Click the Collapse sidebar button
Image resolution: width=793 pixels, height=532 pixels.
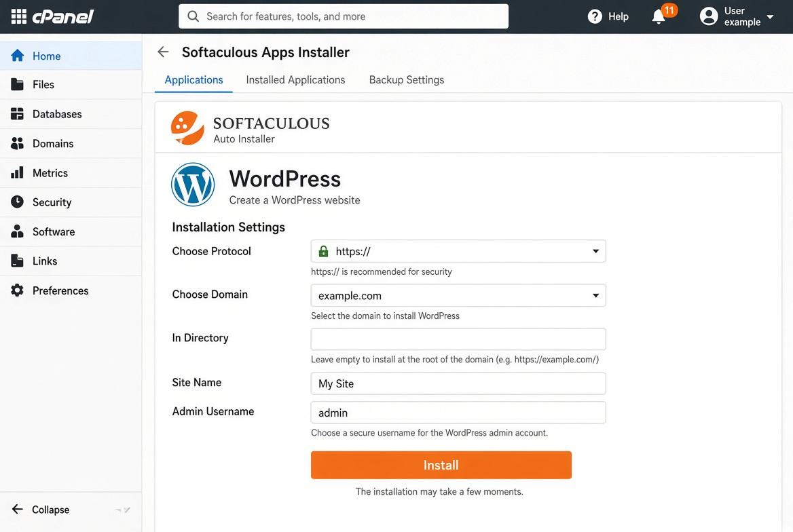tap(41, 509)
